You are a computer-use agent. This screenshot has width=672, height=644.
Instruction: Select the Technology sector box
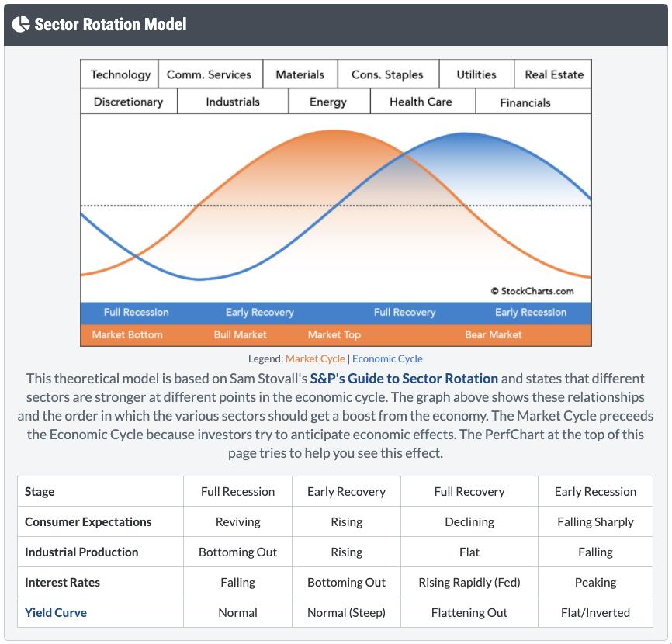tap(120, 74)
